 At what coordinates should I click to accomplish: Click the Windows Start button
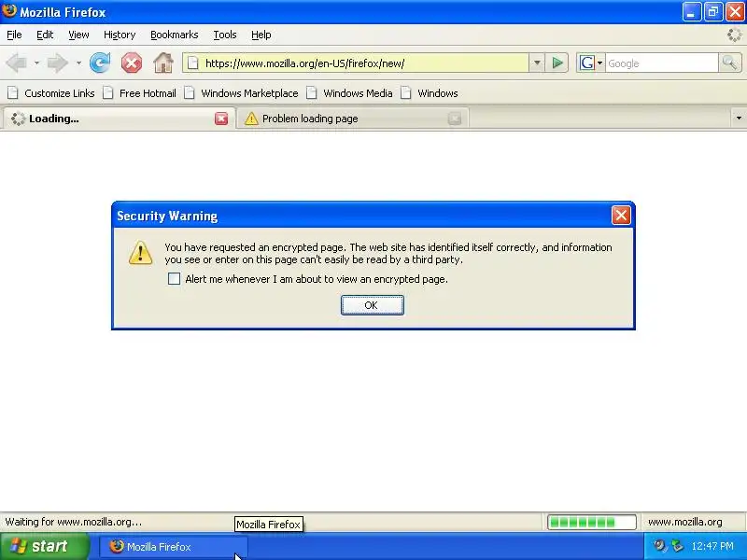[44, 546]
